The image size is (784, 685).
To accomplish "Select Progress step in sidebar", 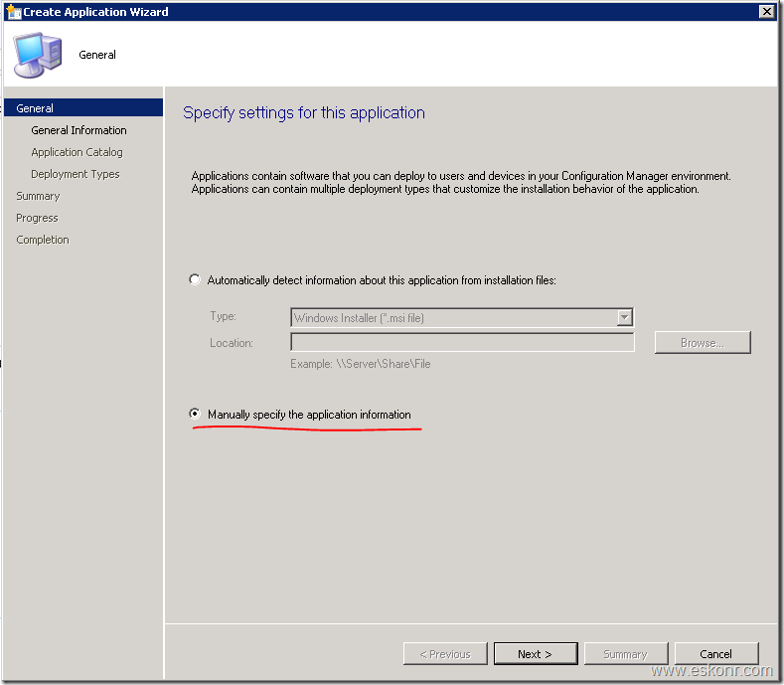I will click(x=37, y=218).
